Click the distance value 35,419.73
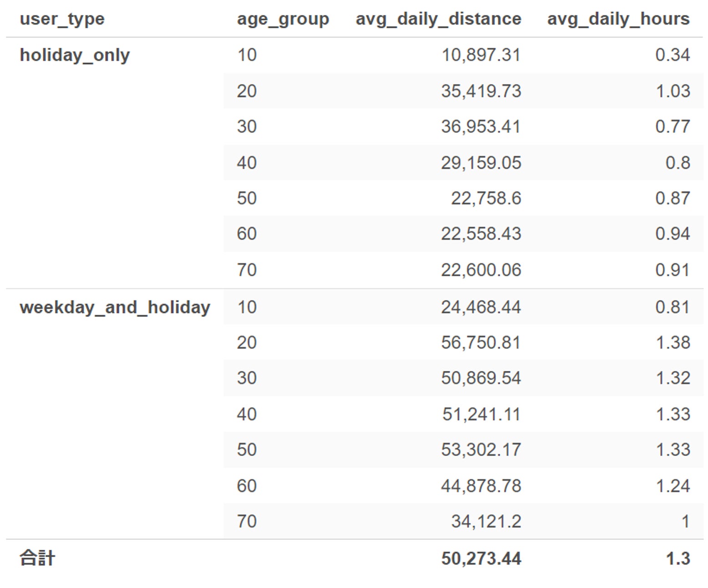The height and width of the screenshot is (588, 708). [480, 91]
